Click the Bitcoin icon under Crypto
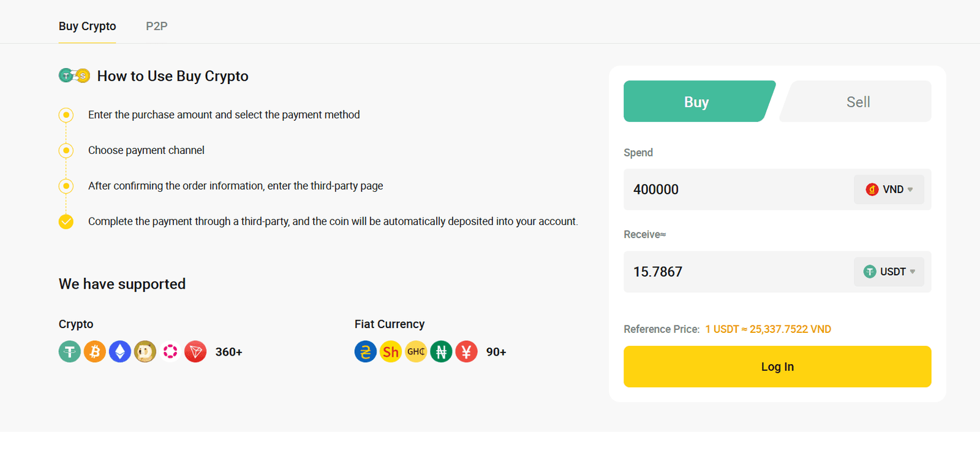Screen dimensions: 980x469 94,351
